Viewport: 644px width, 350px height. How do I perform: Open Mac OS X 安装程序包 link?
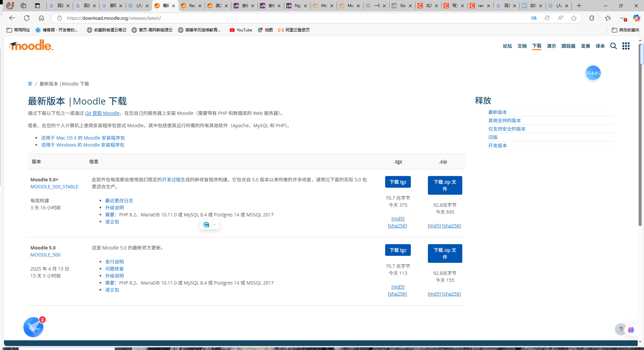[x=83, y=138]
